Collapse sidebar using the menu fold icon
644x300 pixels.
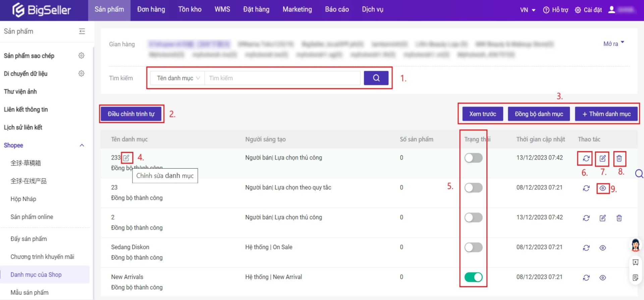coord(82,31)
